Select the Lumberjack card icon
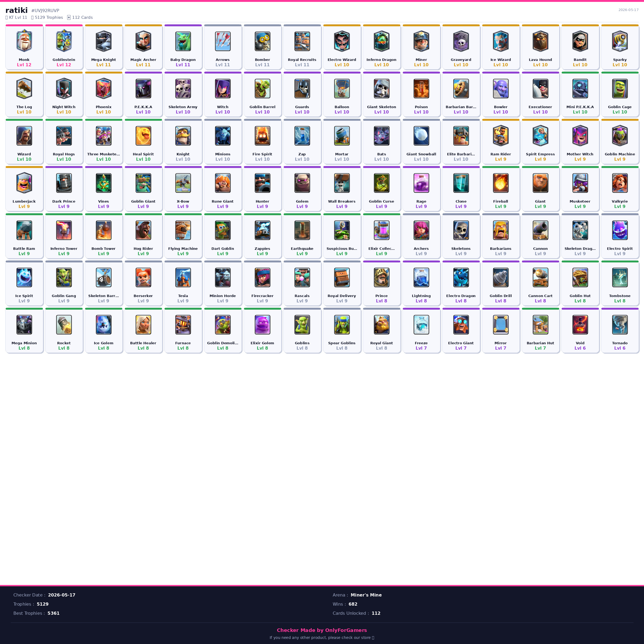Viewport: 644px width, 644px height. [24, 183]
